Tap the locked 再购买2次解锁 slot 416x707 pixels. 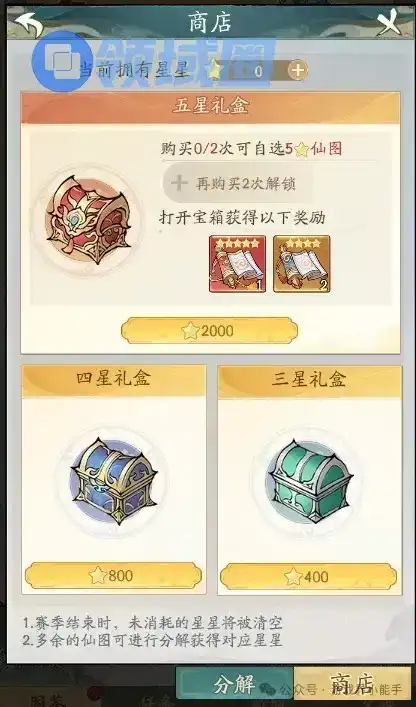click(238, 184)
